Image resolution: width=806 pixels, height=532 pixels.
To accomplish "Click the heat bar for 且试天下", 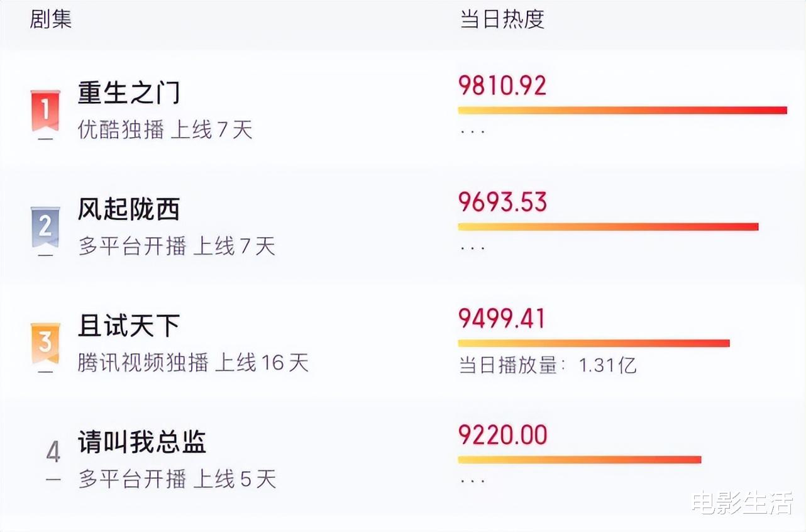I will pos(593,343).
